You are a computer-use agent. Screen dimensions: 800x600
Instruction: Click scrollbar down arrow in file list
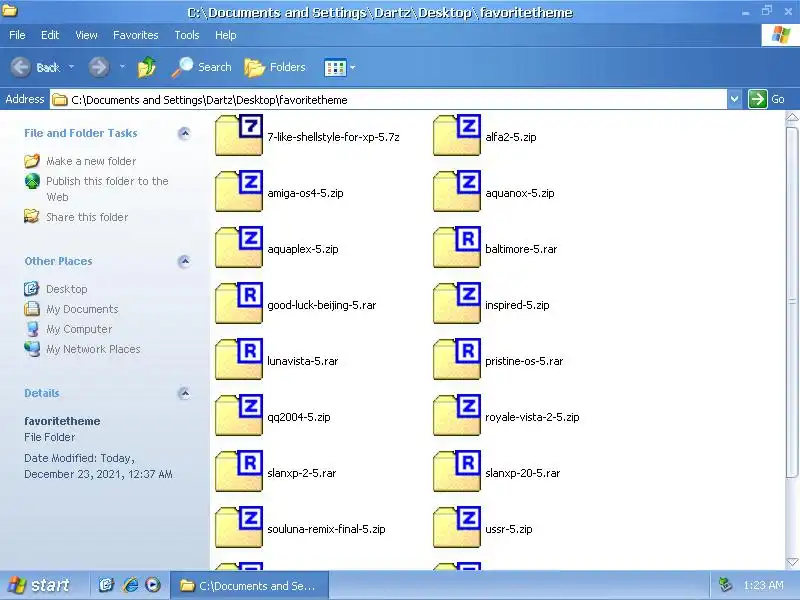click(x=792, y=562)
